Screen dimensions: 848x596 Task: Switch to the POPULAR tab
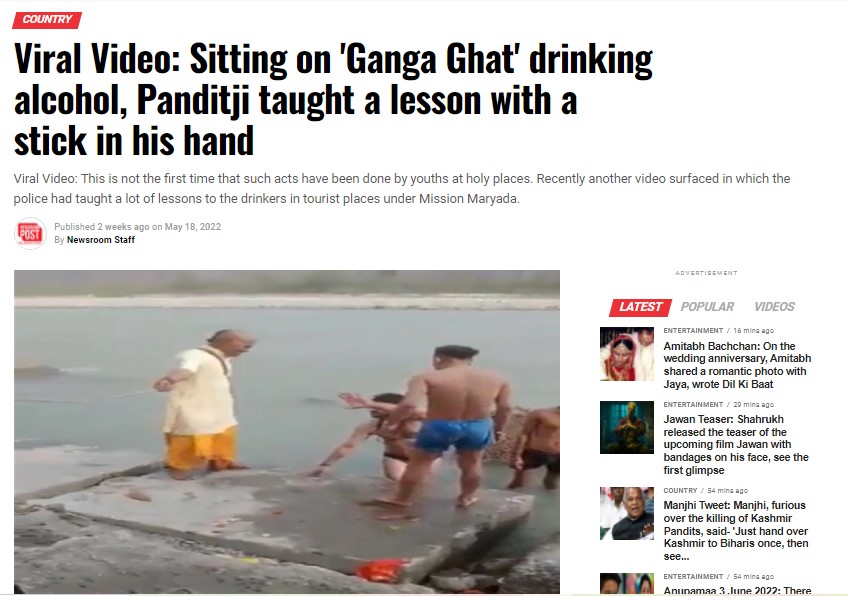707,307
